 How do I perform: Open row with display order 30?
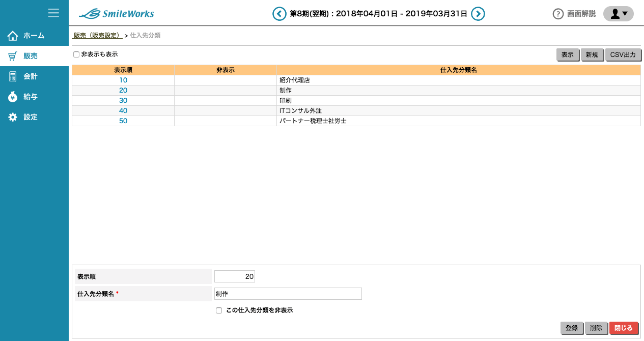(123, 100)
